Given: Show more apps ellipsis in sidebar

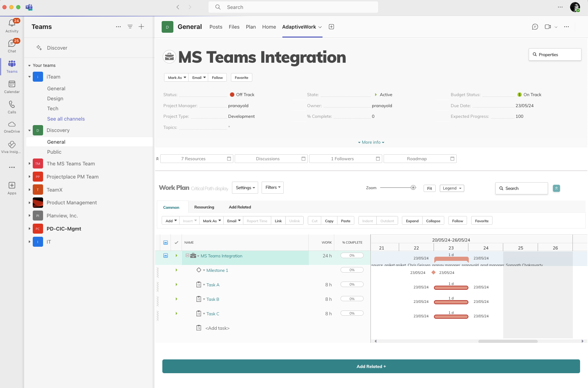Looking at the screenshot, I should pyautogui.click(x=12, y=167).
